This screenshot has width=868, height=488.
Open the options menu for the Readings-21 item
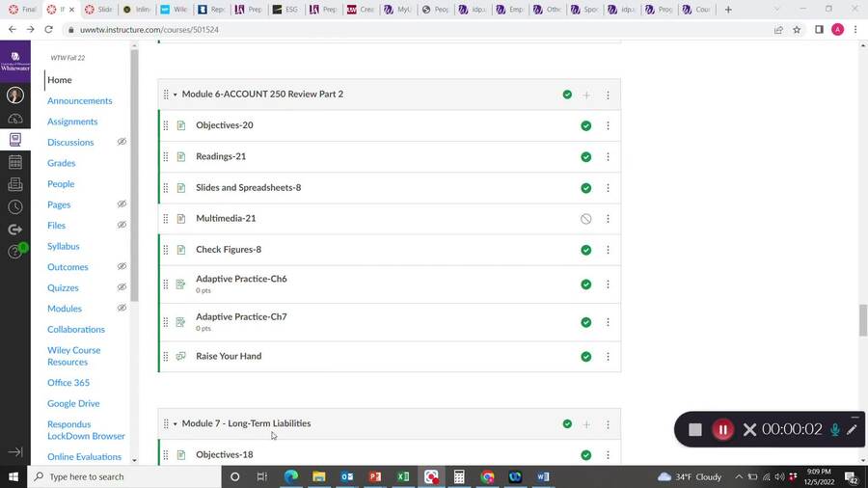click(608, 157)
